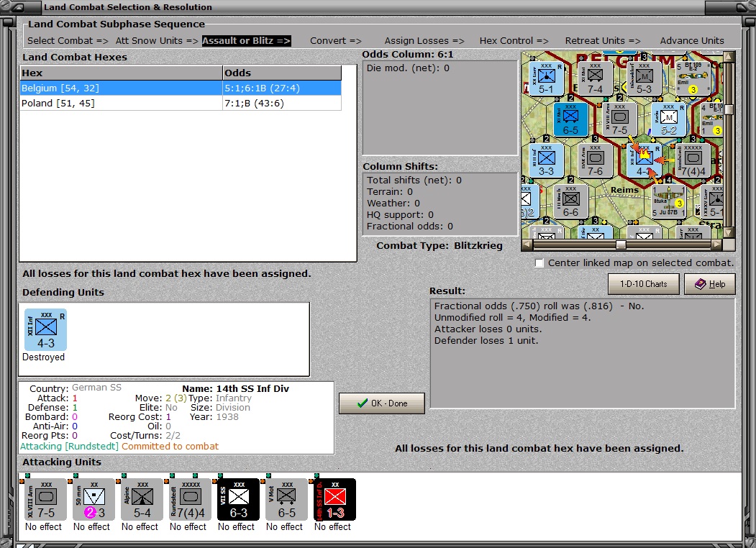Click the Odds column header
756x548 pixels.
(x=282, y=73)
